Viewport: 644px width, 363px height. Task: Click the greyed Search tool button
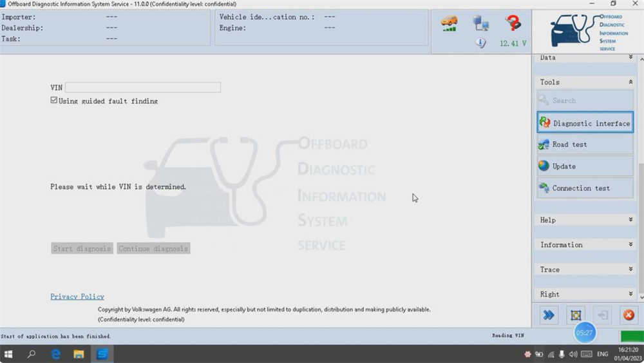[x=585, y=101]
